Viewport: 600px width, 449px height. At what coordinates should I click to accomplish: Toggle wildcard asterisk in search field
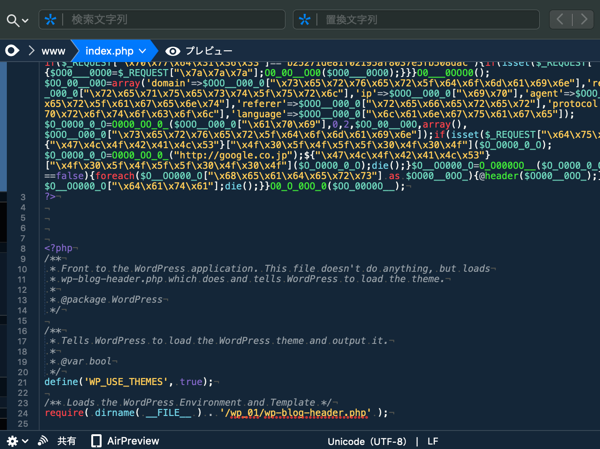click(50, 20)
